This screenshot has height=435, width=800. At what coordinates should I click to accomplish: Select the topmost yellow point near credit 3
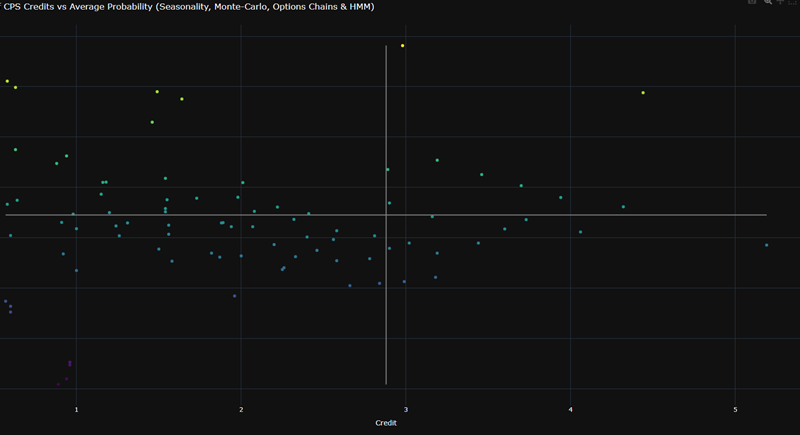pos(403,46)
